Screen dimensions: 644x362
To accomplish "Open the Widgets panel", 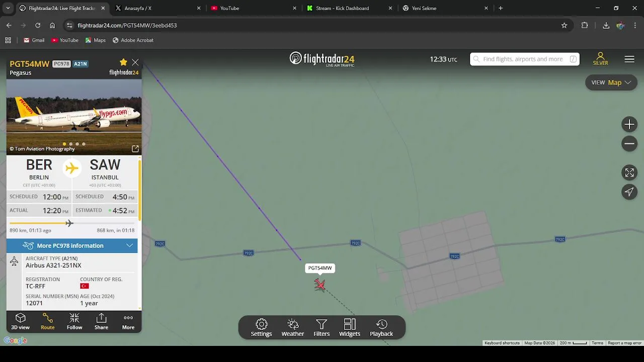I will coord(350,328).
